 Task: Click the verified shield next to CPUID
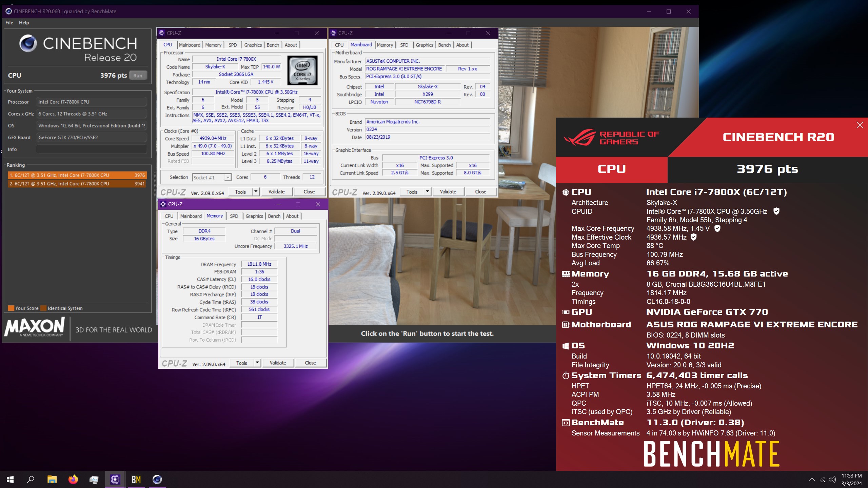point(776,211)
